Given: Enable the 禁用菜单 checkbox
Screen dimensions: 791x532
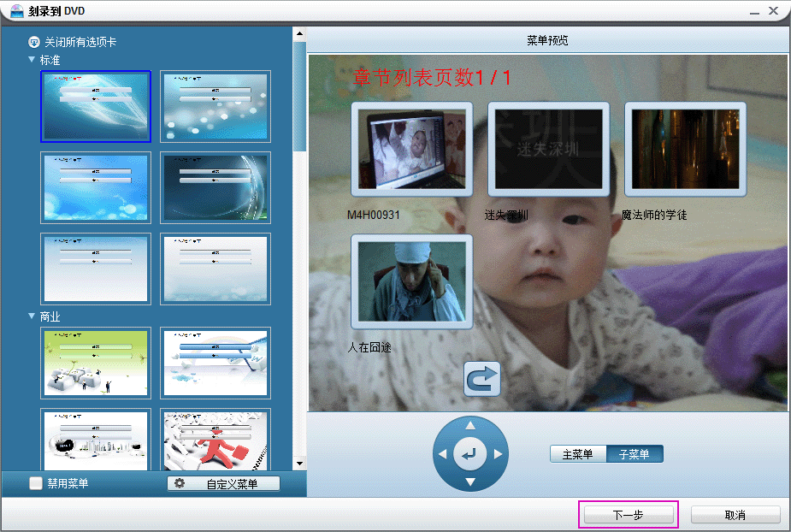Looking at the screenshot, I should tap(36, 483).
